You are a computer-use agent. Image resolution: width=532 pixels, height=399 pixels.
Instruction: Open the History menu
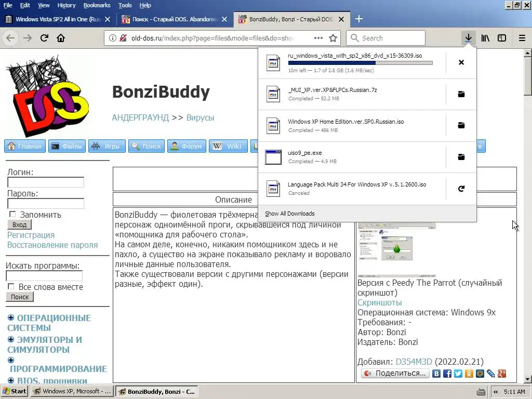tap(66, 5)
